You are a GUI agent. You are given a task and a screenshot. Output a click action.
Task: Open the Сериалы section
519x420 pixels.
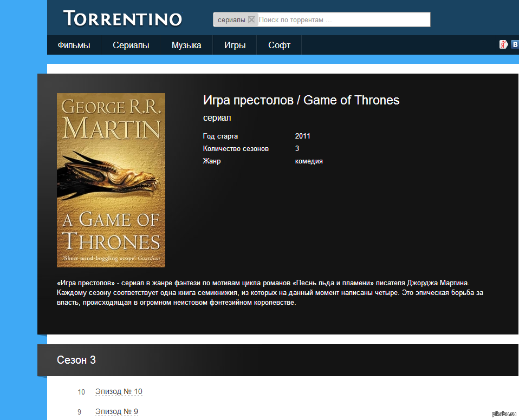coord(131,45)
